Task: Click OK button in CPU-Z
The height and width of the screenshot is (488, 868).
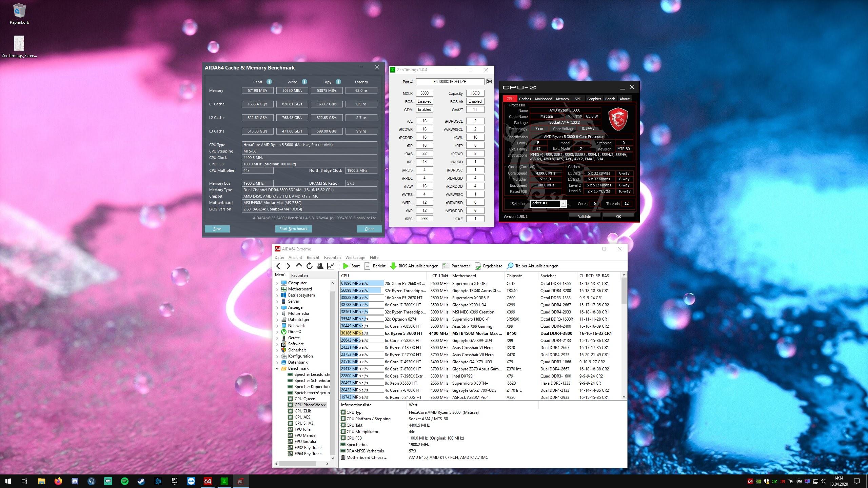Action: point(618,217)
